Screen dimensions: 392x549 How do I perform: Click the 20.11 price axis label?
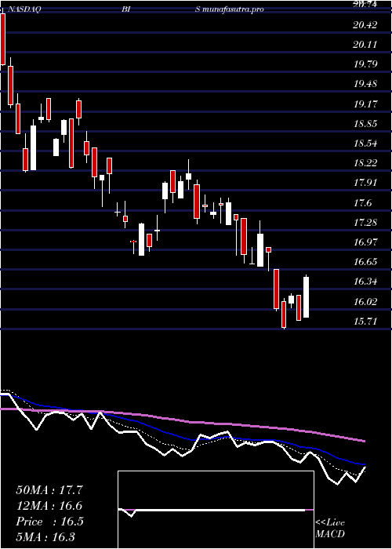[365, 45]
